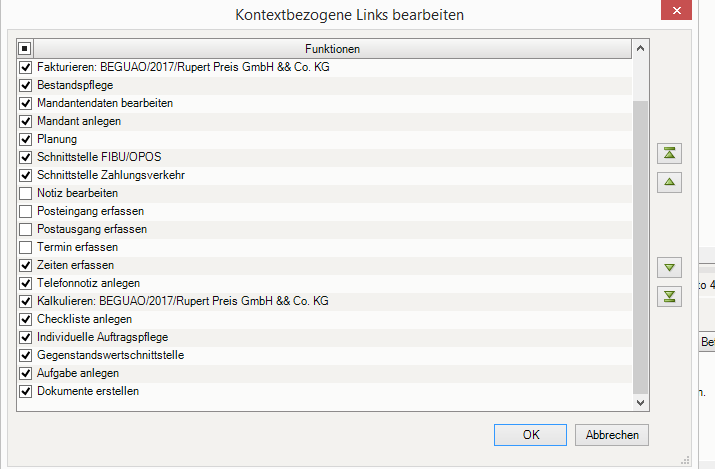The image size is (715, 469).
Task: Click the move-down arrow button
Action: [670, 267]
